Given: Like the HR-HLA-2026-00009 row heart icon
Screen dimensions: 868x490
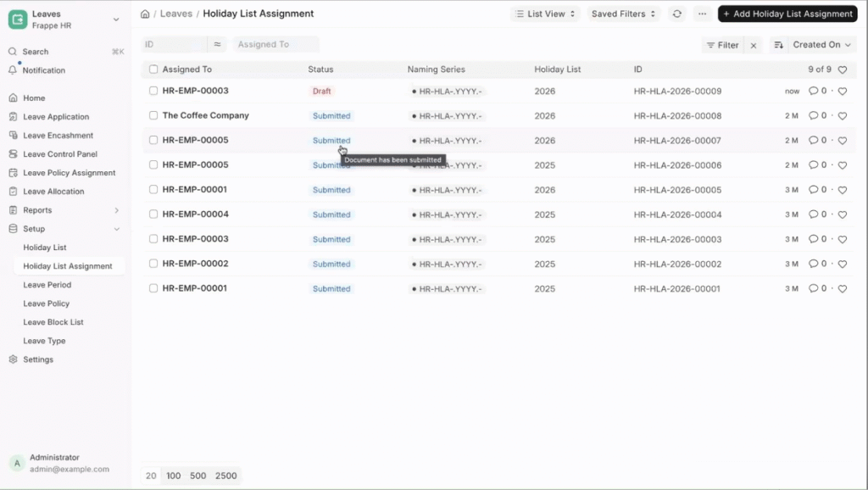Looking at the screenshot, I should [x=842, y=91].
